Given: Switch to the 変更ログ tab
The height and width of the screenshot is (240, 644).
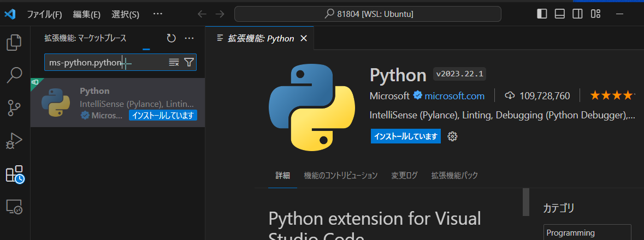Looking at the screenshot, I should [x=404, y=176].
